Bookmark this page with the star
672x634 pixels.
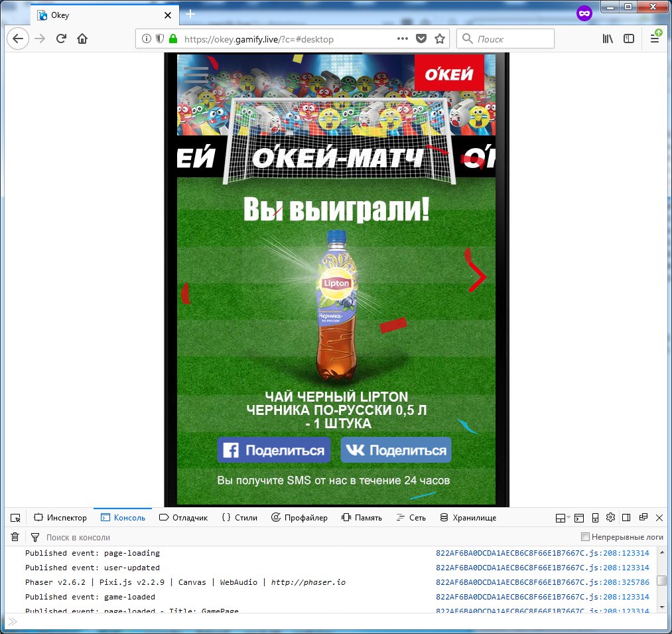tap(440, 39)
